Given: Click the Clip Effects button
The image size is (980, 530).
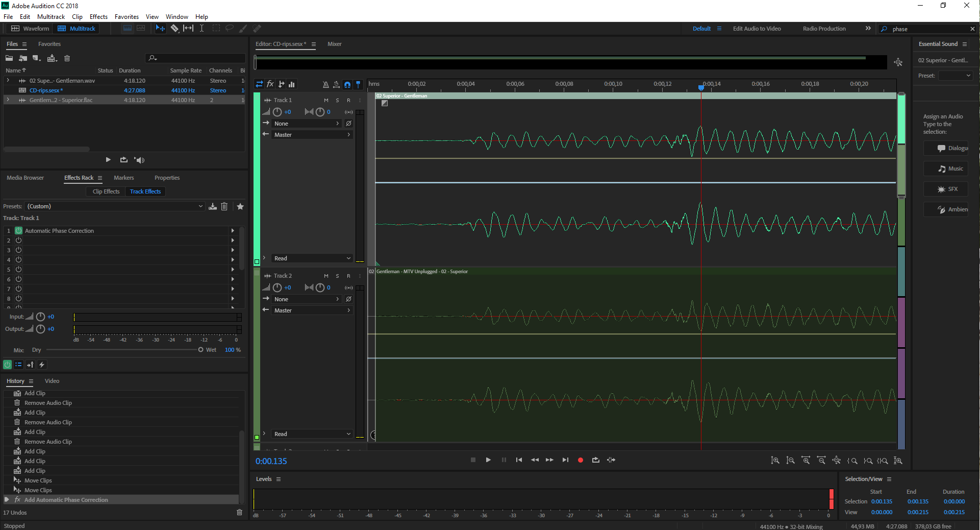Looking at the screenshot, I should click(x=106, y=191).
